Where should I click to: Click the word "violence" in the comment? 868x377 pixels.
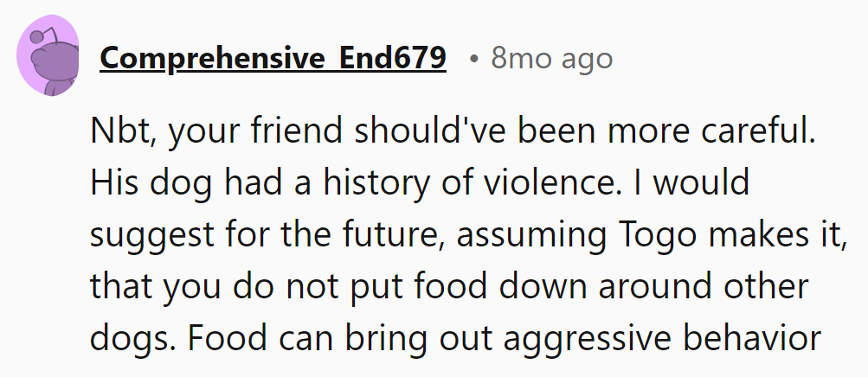(533, 182)
